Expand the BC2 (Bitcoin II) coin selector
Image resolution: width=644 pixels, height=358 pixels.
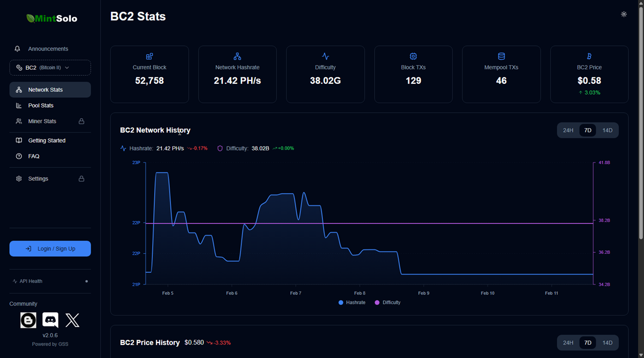coord(50,68)
